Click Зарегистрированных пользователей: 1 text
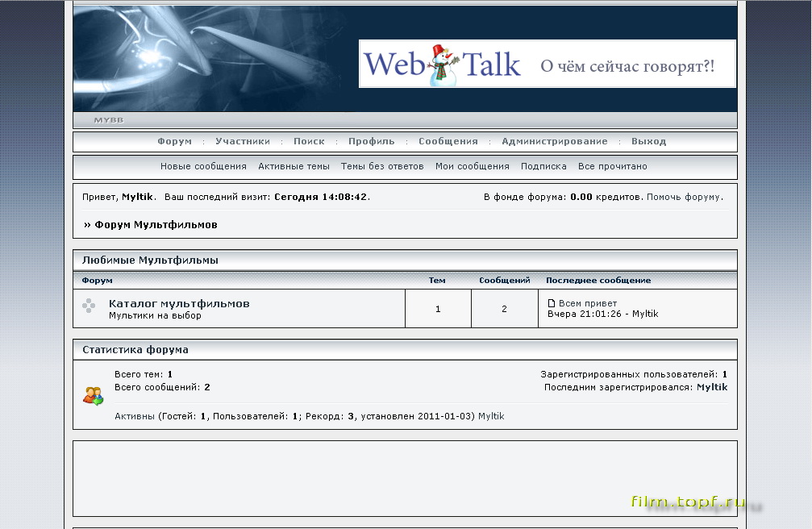The height and width of the screenshot is (529, 812). coord(634,374)
